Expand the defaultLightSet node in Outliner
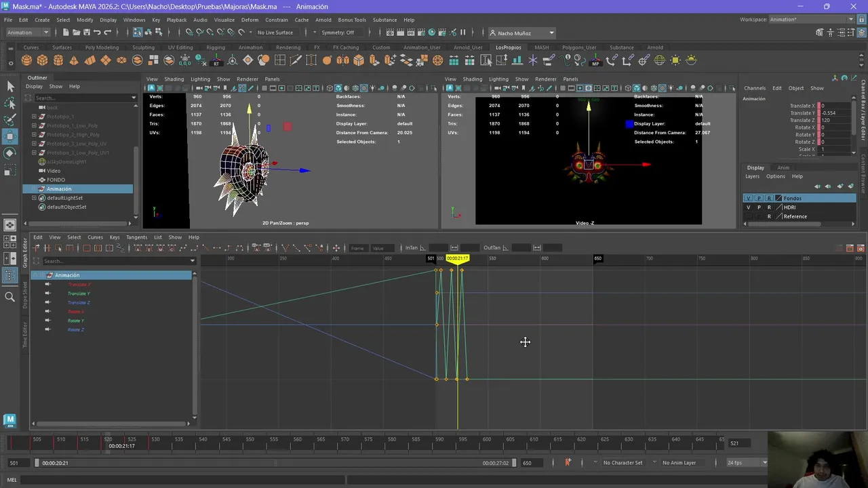 click(34, 198)
